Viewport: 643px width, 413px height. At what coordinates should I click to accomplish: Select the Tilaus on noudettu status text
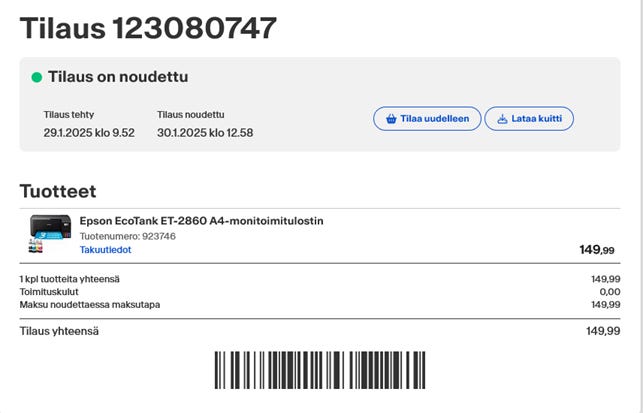[x=118, y=77]
